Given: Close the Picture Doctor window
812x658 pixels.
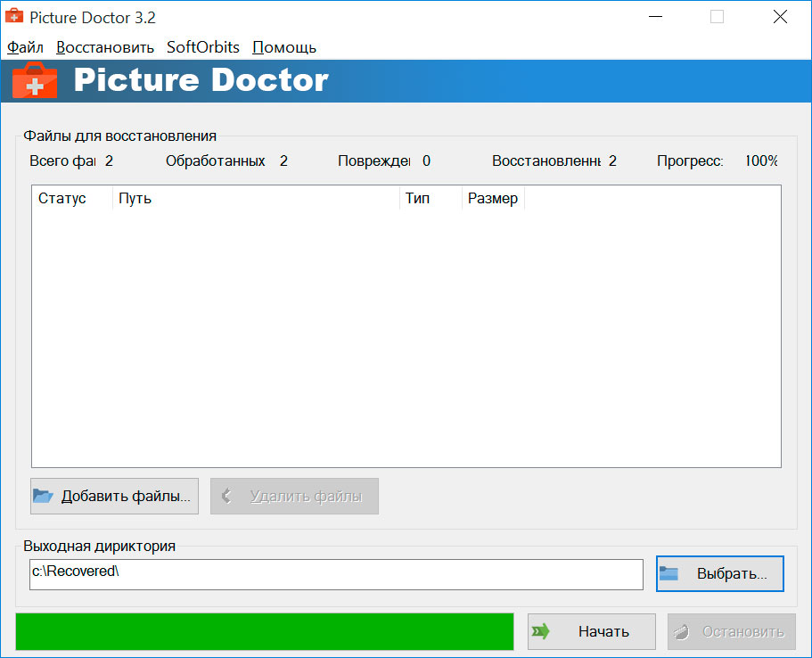Looking at the screenshot, I should point(780,17).
